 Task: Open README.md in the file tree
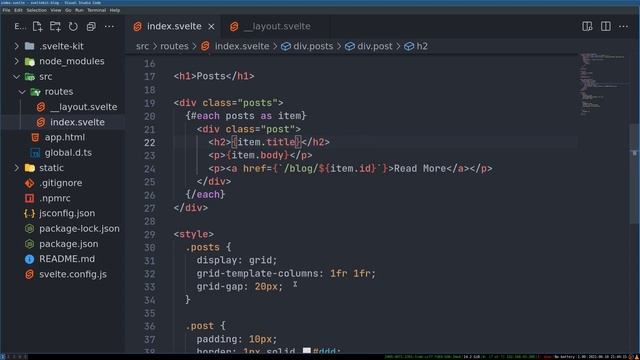[67, 259]
